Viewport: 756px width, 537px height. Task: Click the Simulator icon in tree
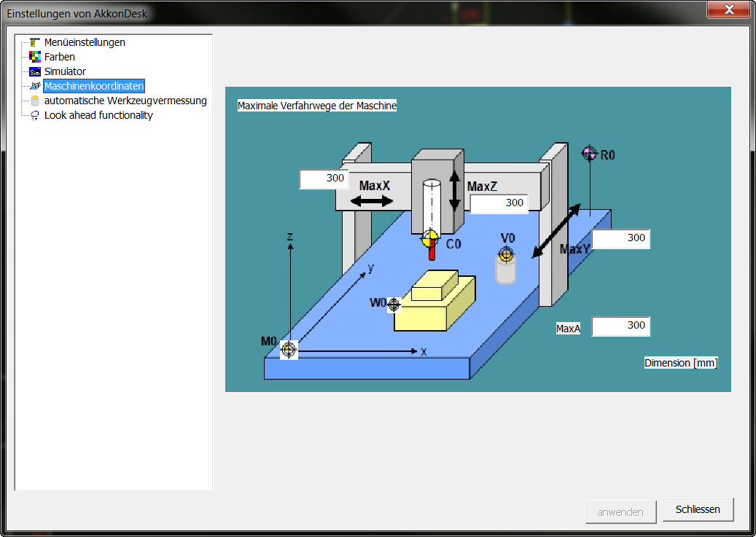(34, 71)
